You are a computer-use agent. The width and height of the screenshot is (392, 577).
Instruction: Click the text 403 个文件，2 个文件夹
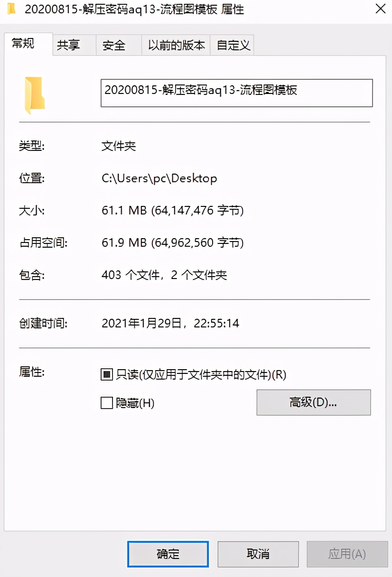[x=164, y=275]
